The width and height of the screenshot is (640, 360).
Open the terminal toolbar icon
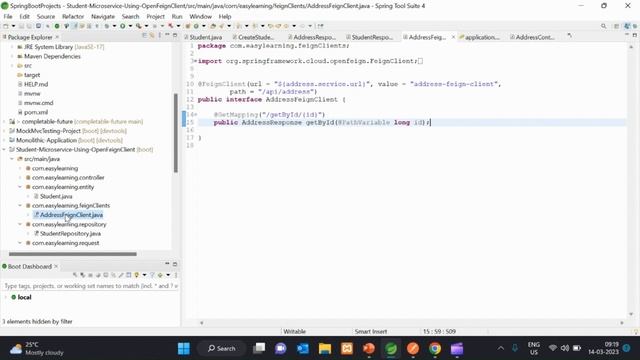click(38, 26)
